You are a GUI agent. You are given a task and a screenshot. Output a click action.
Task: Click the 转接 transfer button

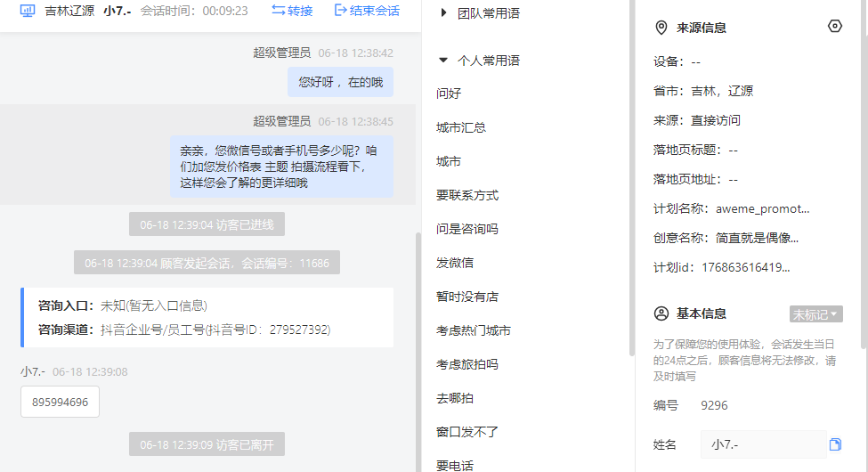292,11
